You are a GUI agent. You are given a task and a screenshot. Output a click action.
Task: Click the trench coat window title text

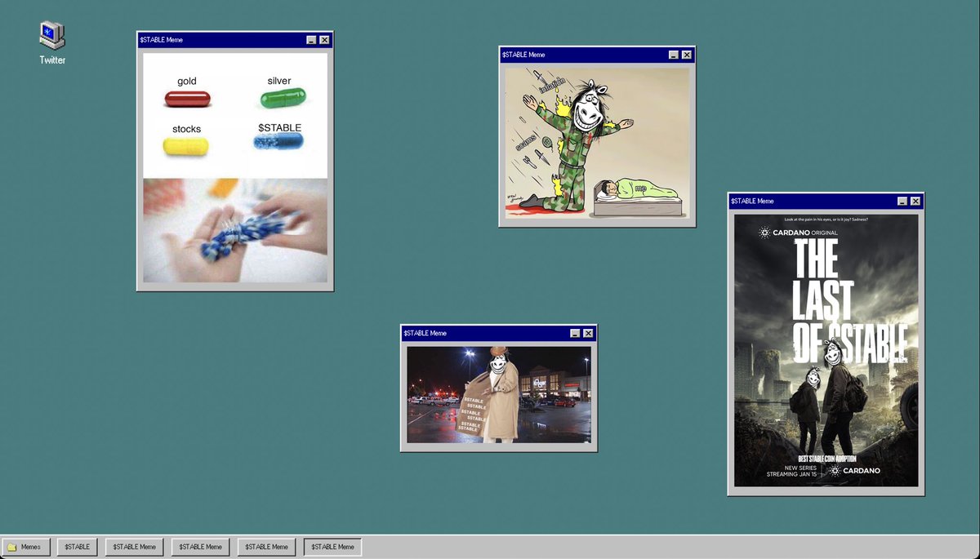[425, 333]
